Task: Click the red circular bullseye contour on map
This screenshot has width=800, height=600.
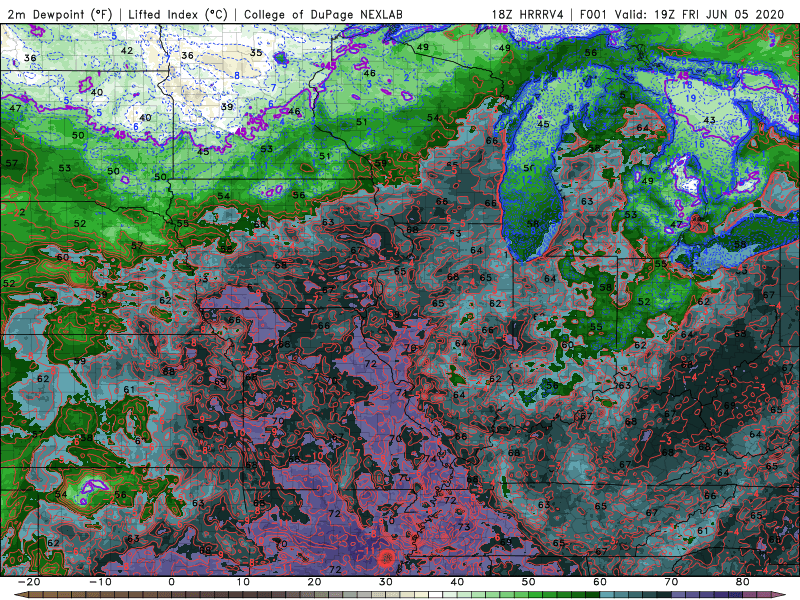Action: pyautogui.click(x=386, y=559)
